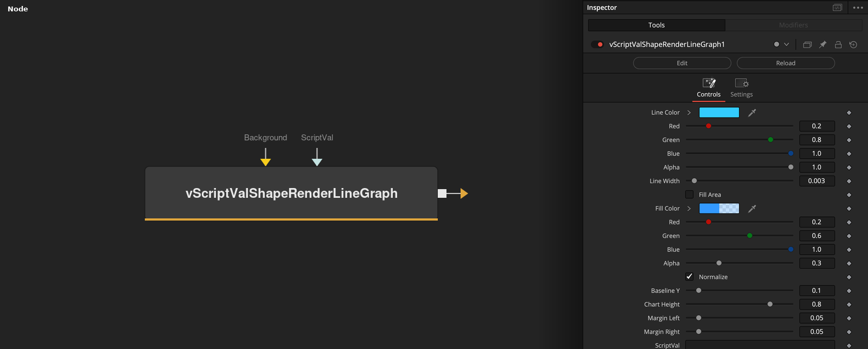Reset the tool with reset icon

click(853, 44)
